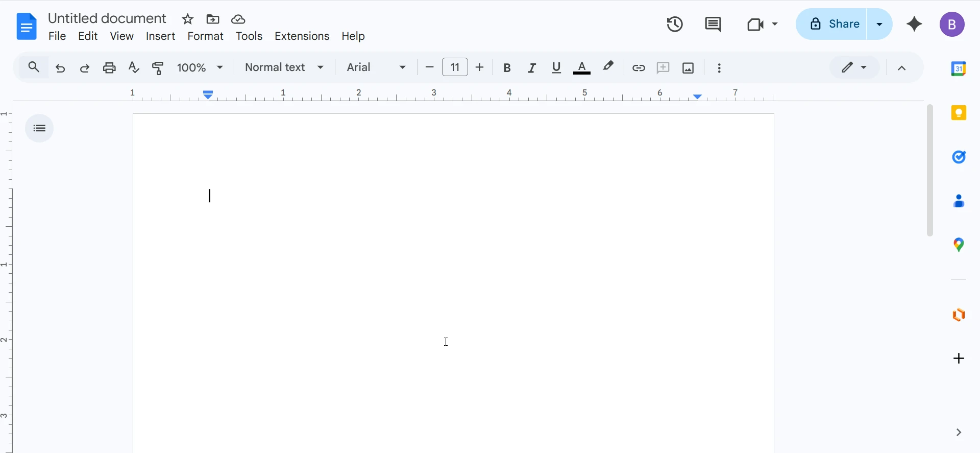The height and width of the screenshot is (453, 980).
Task: Star the Untitled document
Action: click(x=188, y=19)
